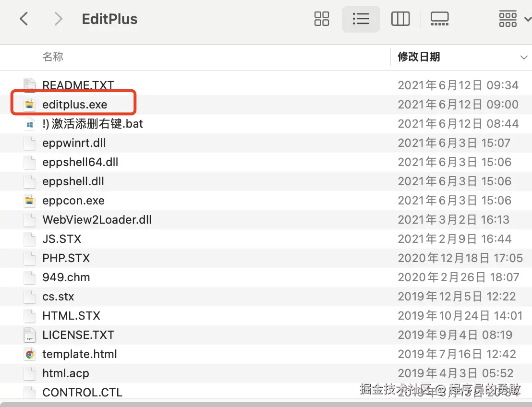The height and width of the screenshot is (407, 532).
Task: Click the HTML.STX file icon
Action: 30,316
